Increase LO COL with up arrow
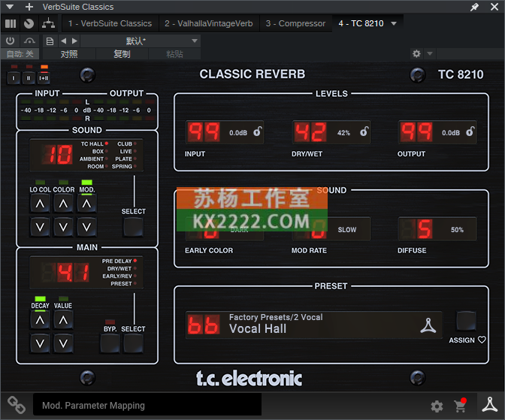The image size is (505, 420). [40, 204]
